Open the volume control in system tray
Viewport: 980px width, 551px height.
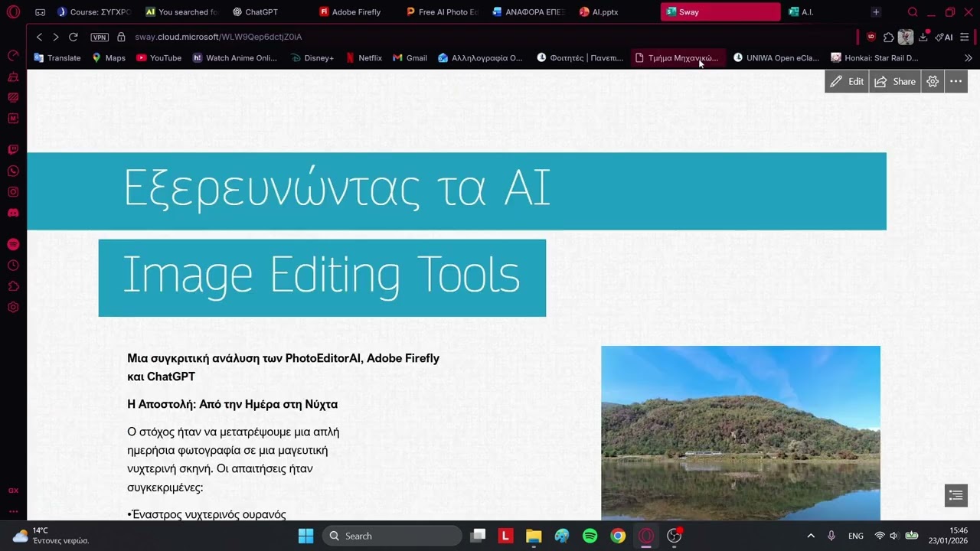(x=893, y=536)
